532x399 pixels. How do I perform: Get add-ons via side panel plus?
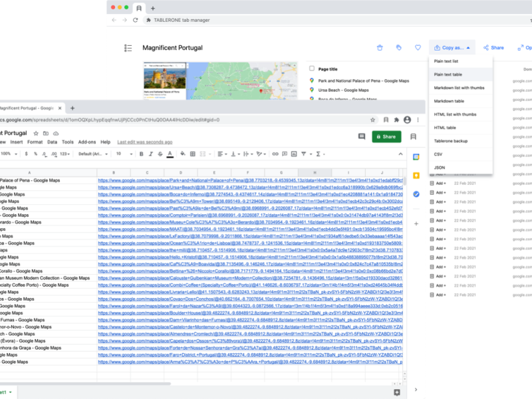click(416, 223)
